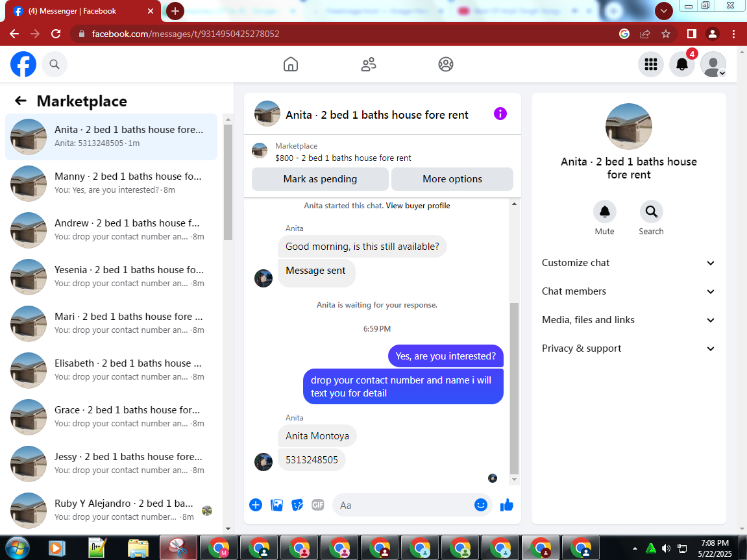Open the share page icon in address bar
The height and width of the screenshot is (560, 747).
[x=645, y=34]
